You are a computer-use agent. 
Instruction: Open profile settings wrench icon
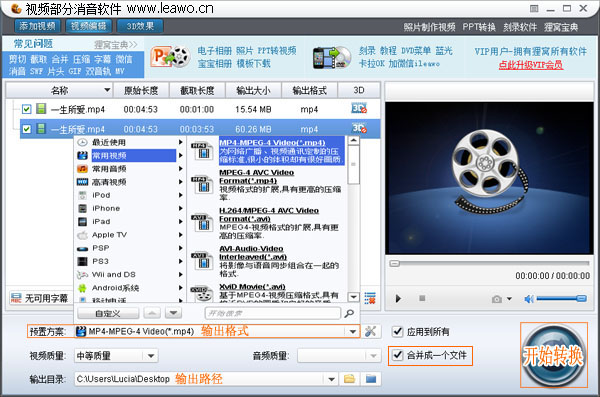coord(370,332)
